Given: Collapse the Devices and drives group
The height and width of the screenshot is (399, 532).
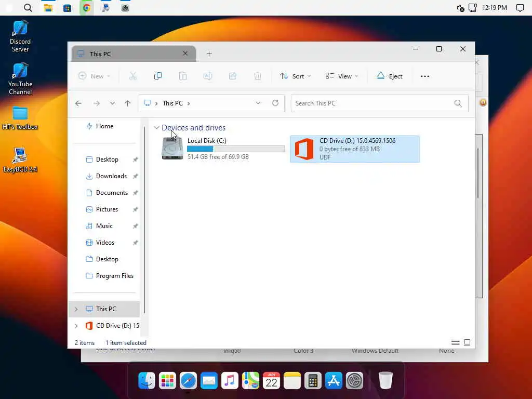Looking at the screenshot, I should tap(156, 128).
